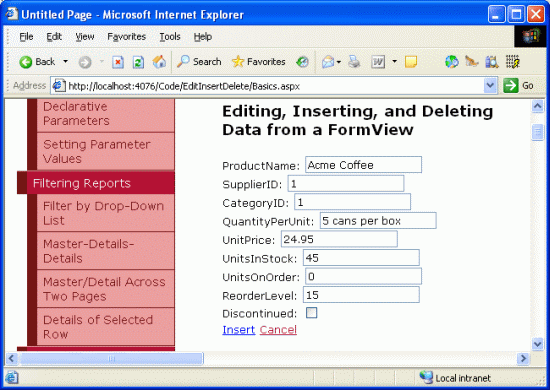Open the Tools menu

(x=170, y=37)
